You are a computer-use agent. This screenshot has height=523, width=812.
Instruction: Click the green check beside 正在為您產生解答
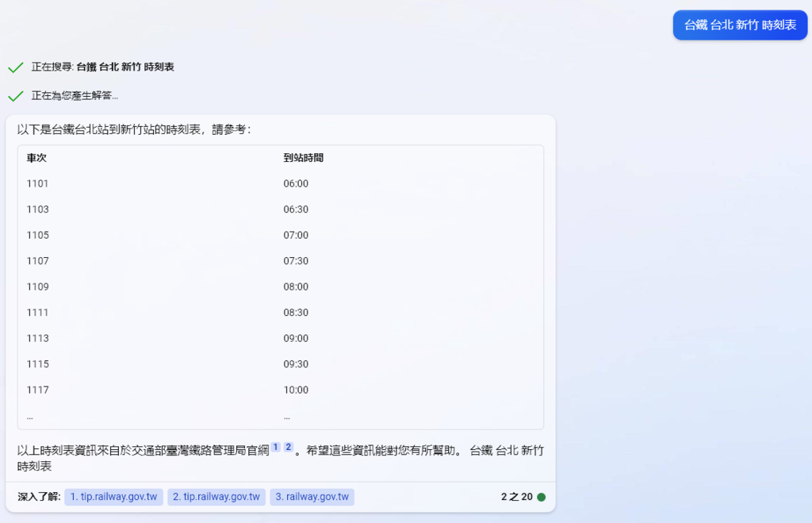16,96
